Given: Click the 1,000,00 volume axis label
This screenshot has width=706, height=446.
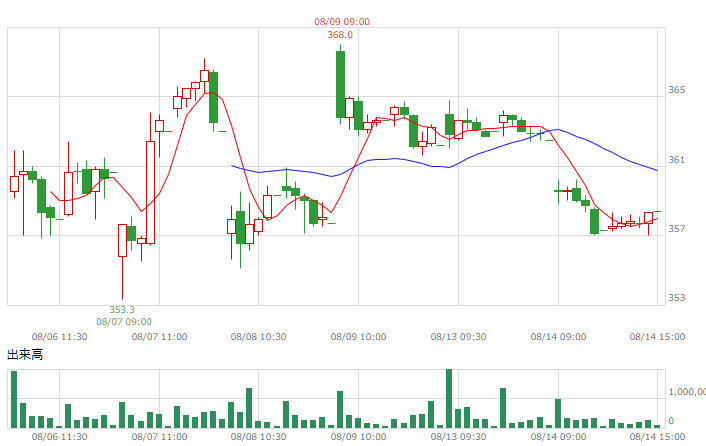Looking at the screenshot, I should point(687,392).
